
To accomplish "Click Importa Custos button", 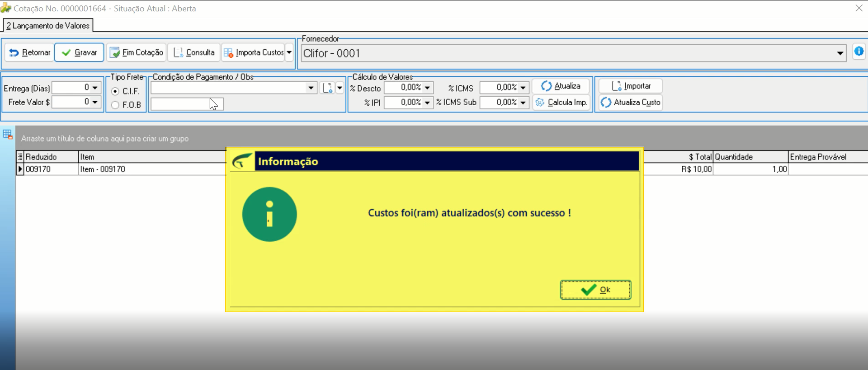I will pos(253,52).
